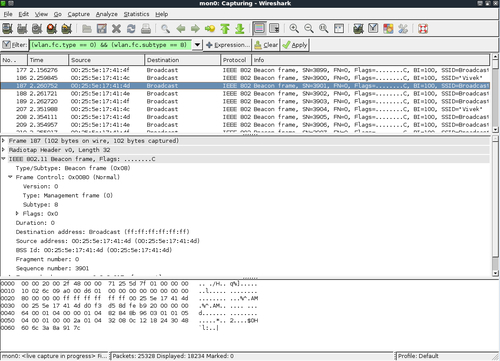The height and width of the screenshot is (361, 500).
Task: Sort by the Destination column header
Action: (183, 60)
